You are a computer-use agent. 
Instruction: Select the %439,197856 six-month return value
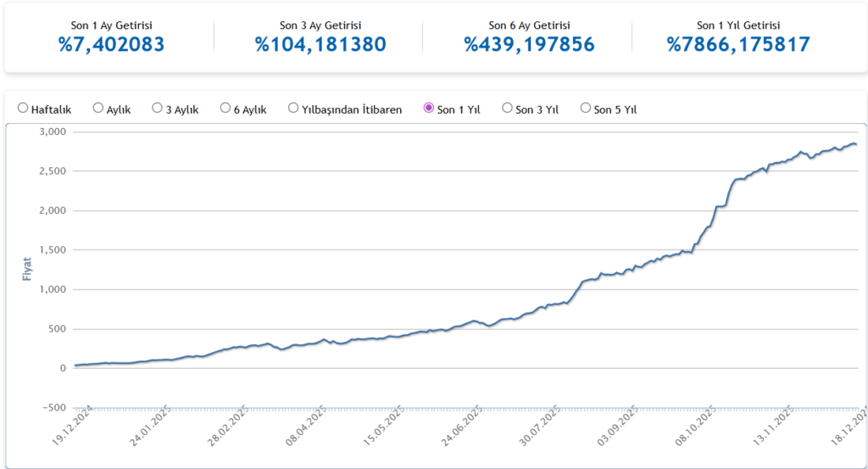click(x=529, y=45)
